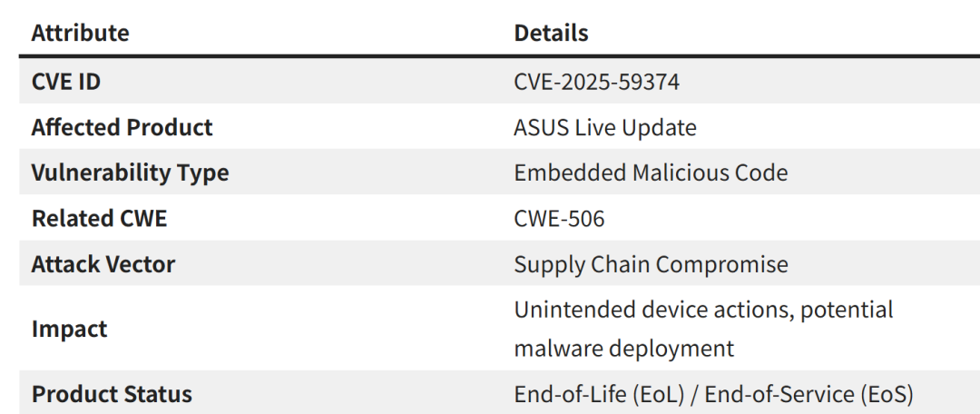Viewport: 980px width, 414px height.
Task: Click the CVE ID row label
Action: (65, 83)
